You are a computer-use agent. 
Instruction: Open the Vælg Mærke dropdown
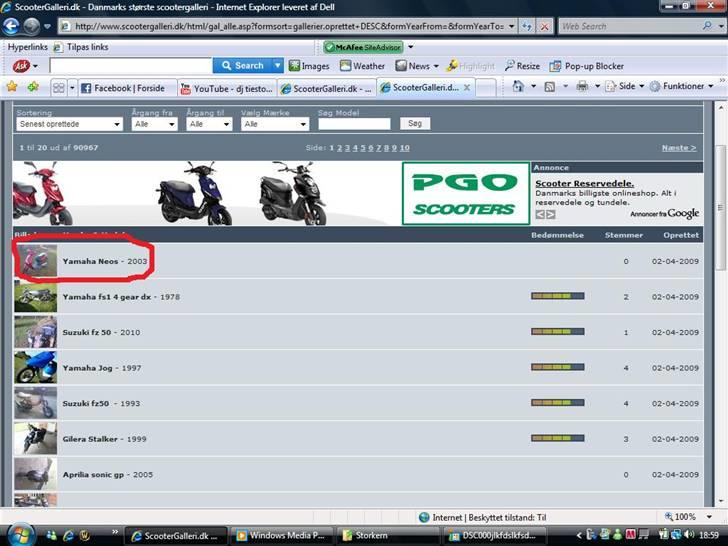[276, 124]
